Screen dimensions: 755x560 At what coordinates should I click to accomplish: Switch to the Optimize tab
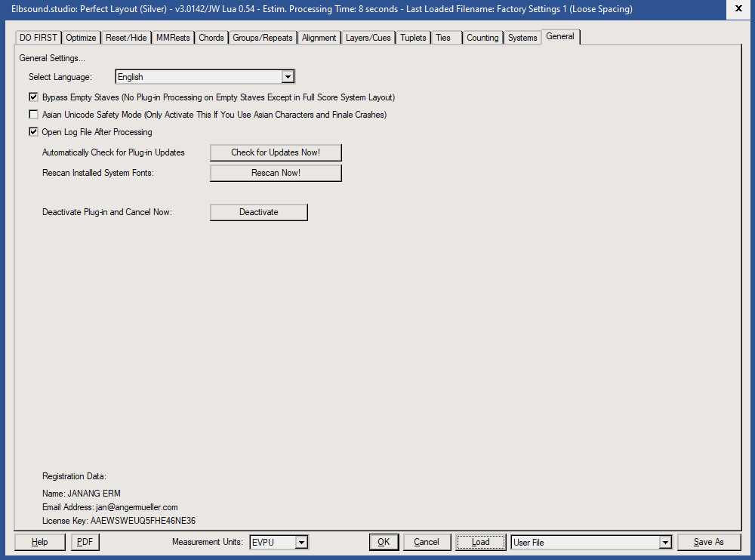[81, 37]
